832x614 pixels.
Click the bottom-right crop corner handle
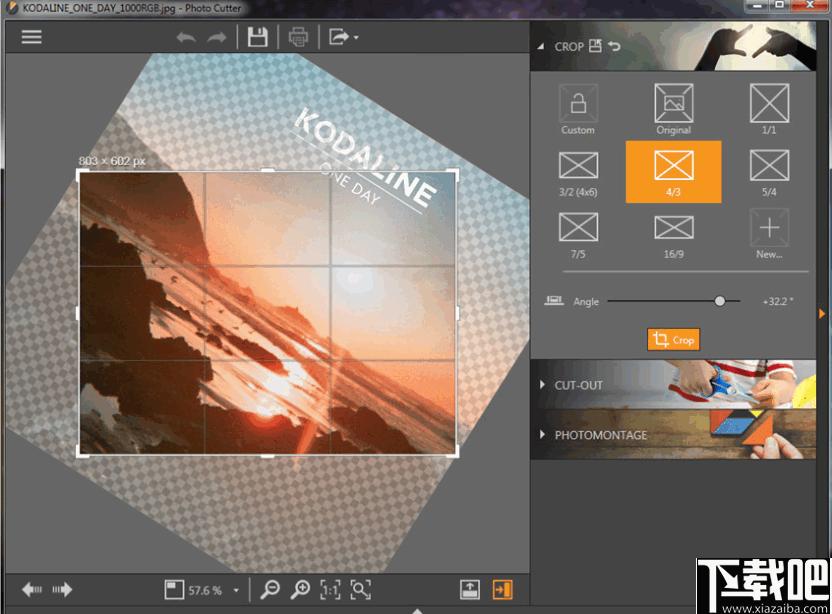pos(455,453)
